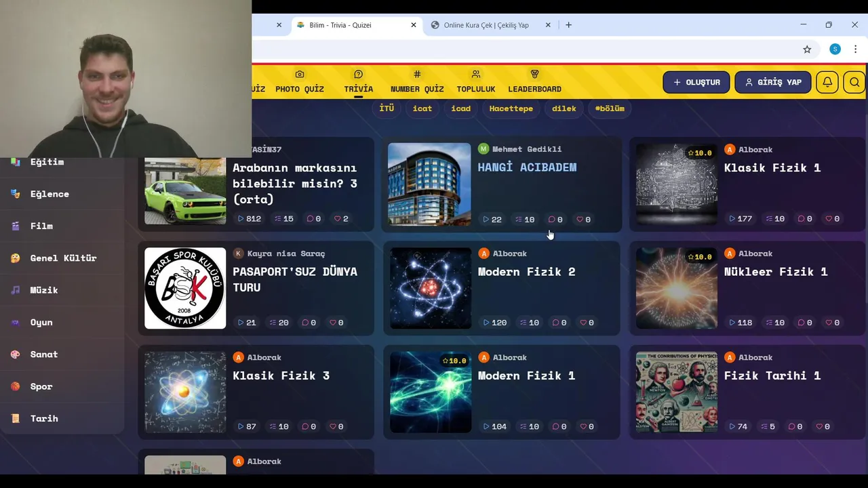Viewport: 868px width, 488px height.
Task: Open the Eğitim category
Action: (47, 162)
